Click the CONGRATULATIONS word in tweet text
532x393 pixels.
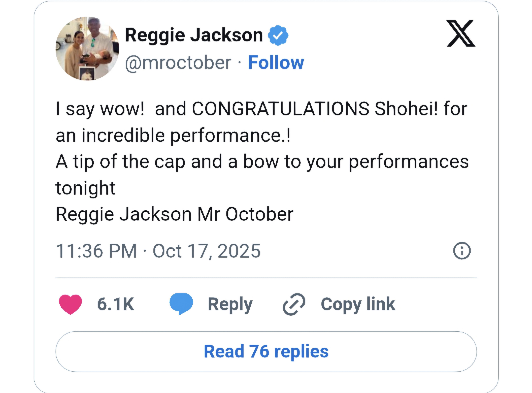coord(281,109)
